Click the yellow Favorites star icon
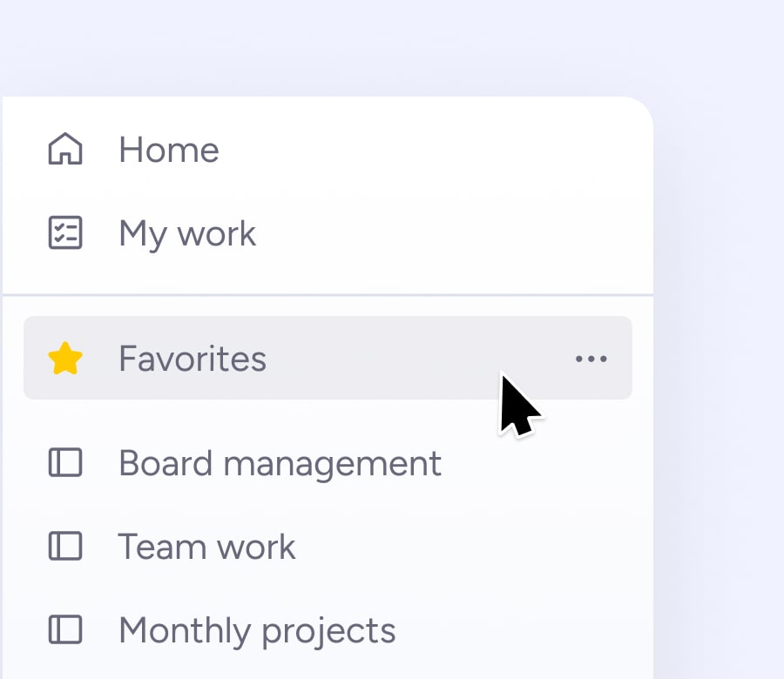 tap(65, 358)
